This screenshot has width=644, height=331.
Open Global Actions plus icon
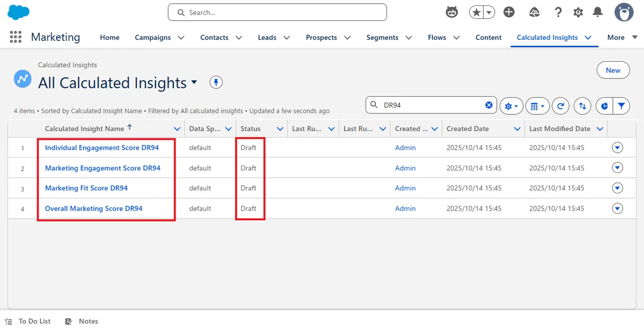pyautogui.click(x=509, y=12)
